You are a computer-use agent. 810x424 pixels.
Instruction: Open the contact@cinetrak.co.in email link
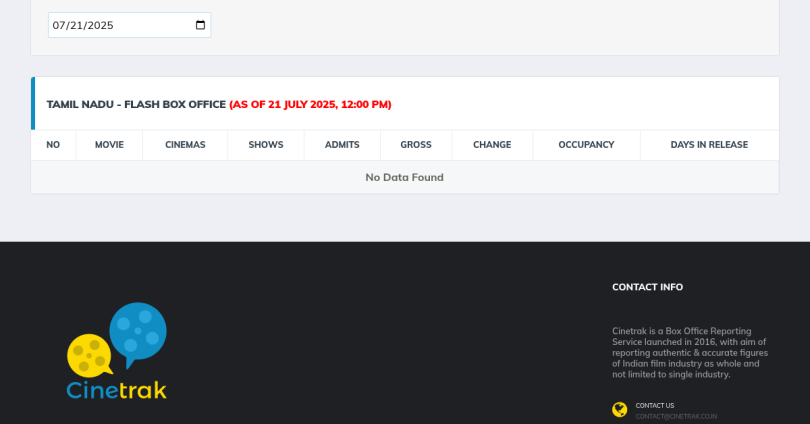pos(676,416)
